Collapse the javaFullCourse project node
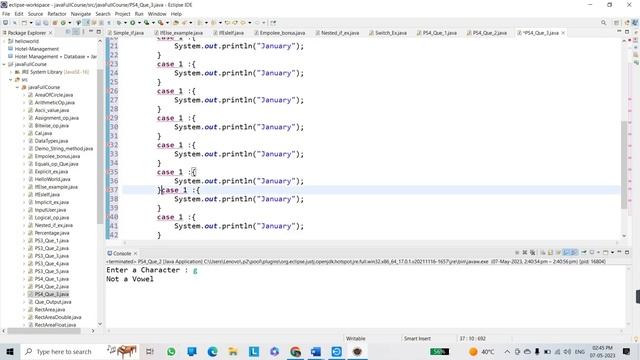 point(4,64)
